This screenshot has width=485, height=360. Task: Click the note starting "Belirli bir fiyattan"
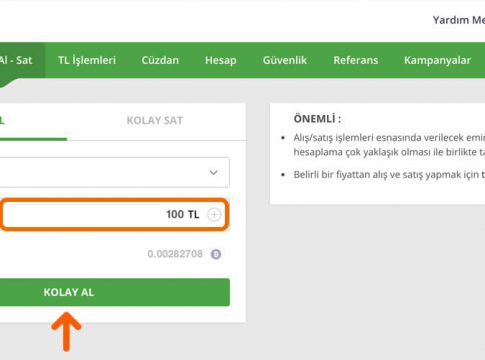pyautogui.click(x=389, y=174)
